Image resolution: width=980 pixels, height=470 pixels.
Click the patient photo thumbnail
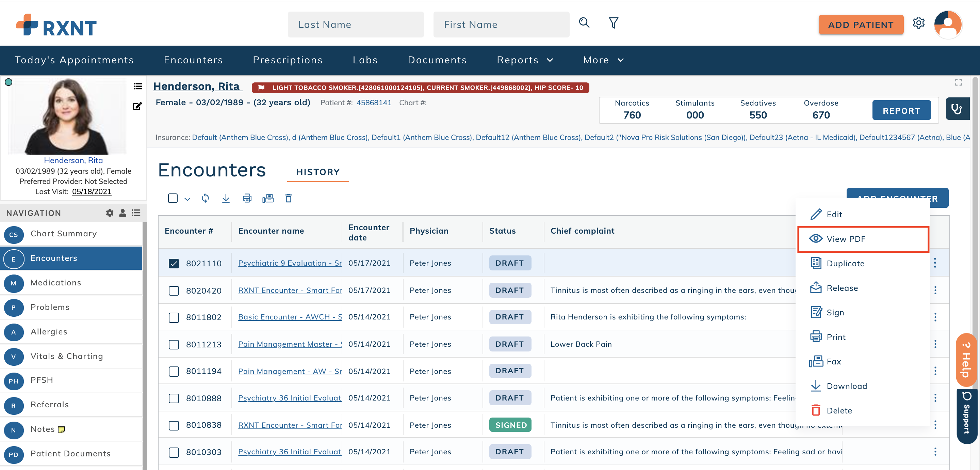click(x=67, y=116)
